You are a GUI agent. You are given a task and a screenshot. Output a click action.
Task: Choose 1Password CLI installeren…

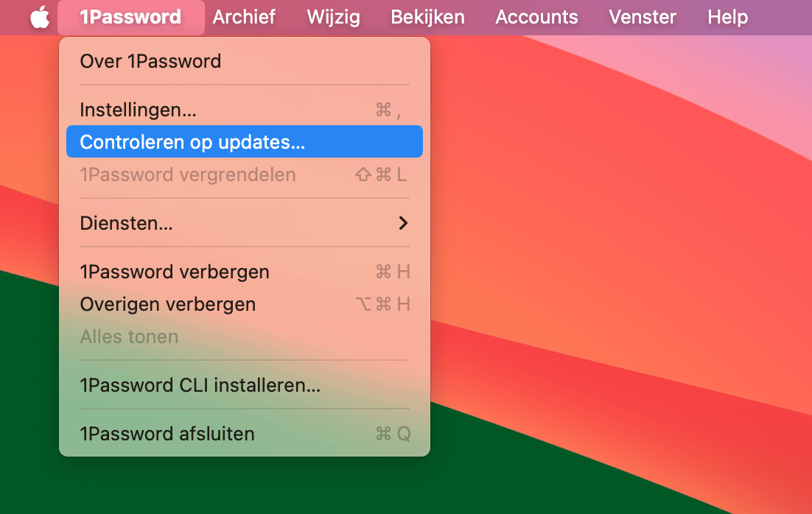[245, 385]
